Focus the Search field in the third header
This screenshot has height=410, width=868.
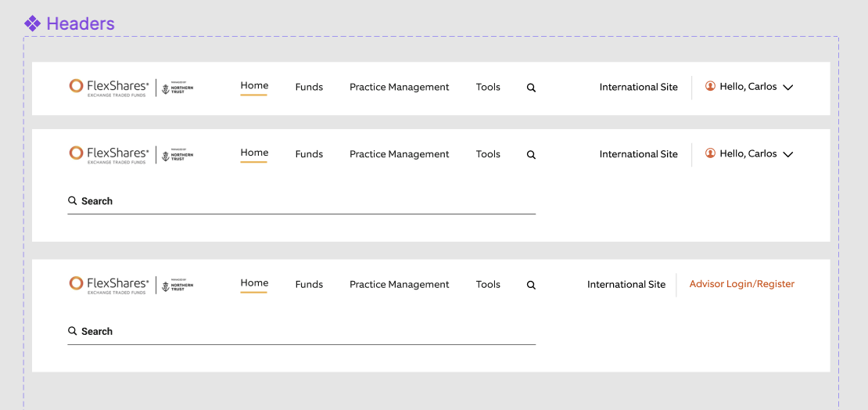tap(301, 332)
